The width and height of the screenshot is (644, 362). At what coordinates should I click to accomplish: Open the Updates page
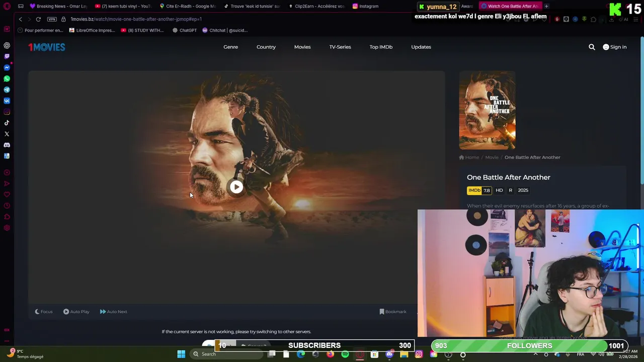tap(421, 47)
